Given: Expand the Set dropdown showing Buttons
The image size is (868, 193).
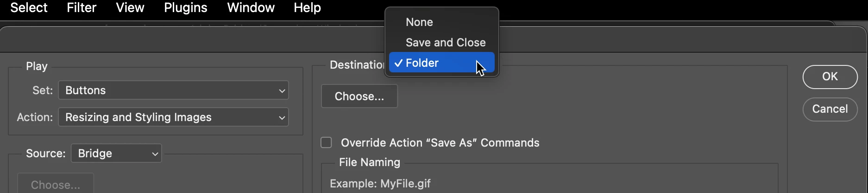Looking at the screenshot, I should pyautogui.click(x=173, y=90).
